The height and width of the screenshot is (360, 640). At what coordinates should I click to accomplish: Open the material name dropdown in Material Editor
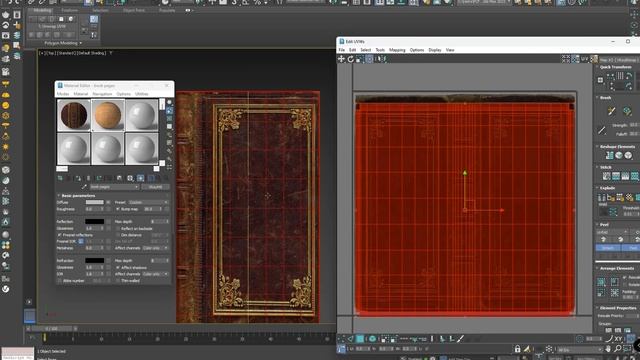tap(114, 187)
